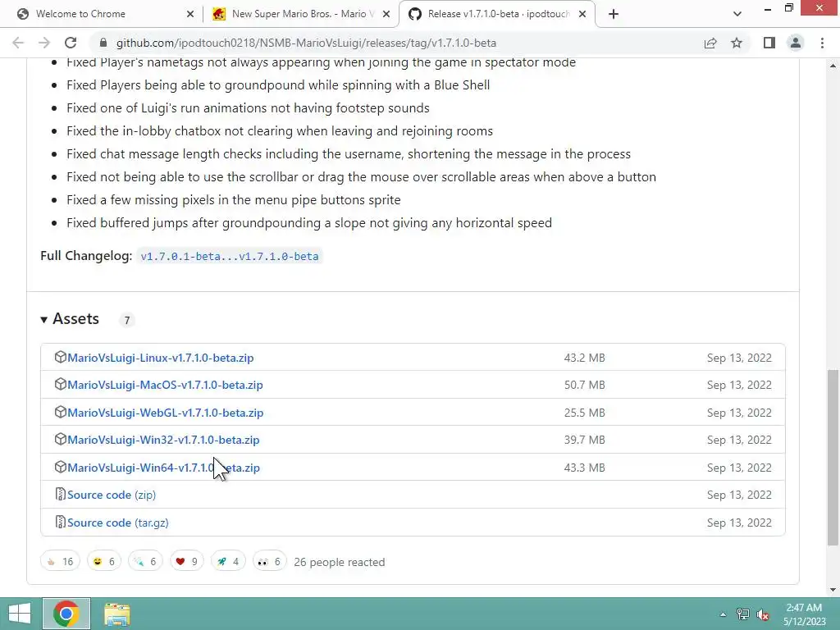This screenshot has width=840, height=630.
Task: Select the Release v1.7.1.0-beta tab
Action: [x=498, y=14]
